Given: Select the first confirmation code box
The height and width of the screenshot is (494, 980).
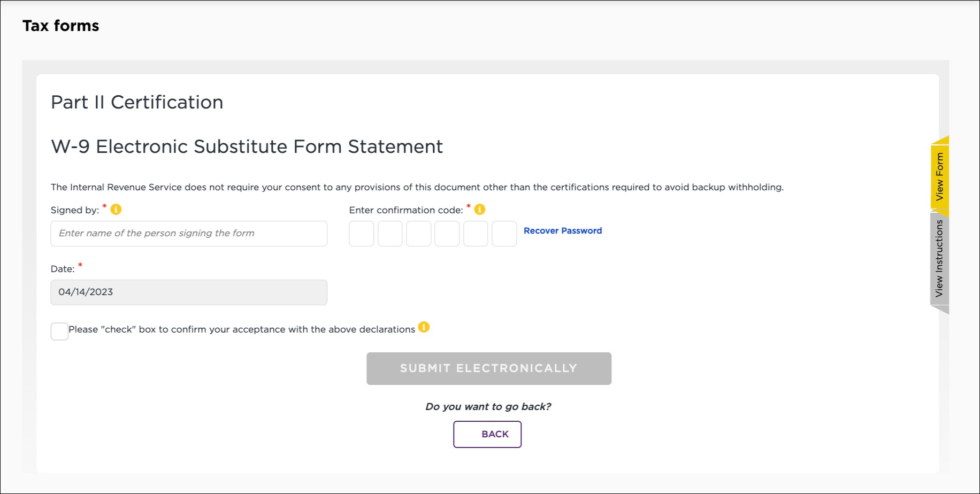Looking at the screenshot, I should pos(362,234).
